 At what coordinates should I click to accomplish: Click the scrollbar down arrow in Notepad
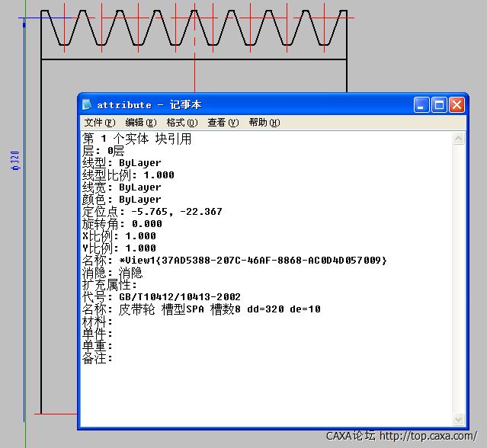[458, 419]
